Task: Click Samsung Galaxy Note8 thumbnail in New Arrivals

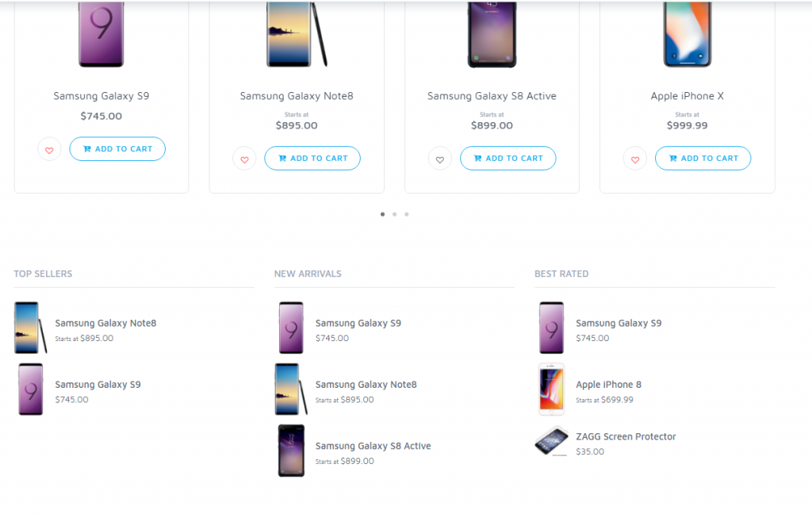Action: coord(291,389)
